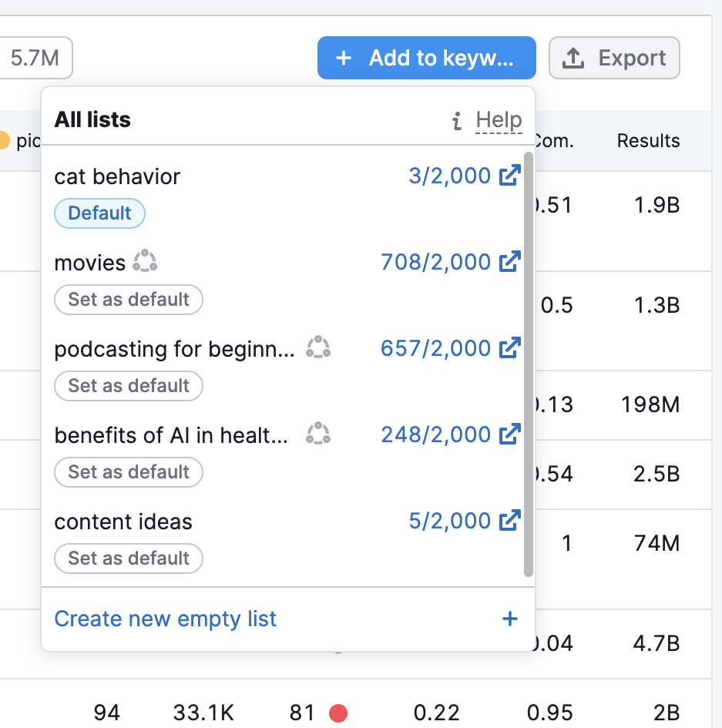Click shared icon next to movies
The width and height of the screenshot is (722, 728).
pyautogui.click(x=145, y=261)
